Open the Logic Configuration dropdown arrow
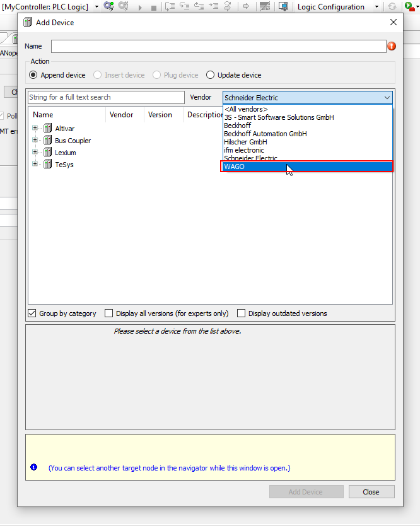The height and width of the screenshot is (526, 420). point(376,6)
